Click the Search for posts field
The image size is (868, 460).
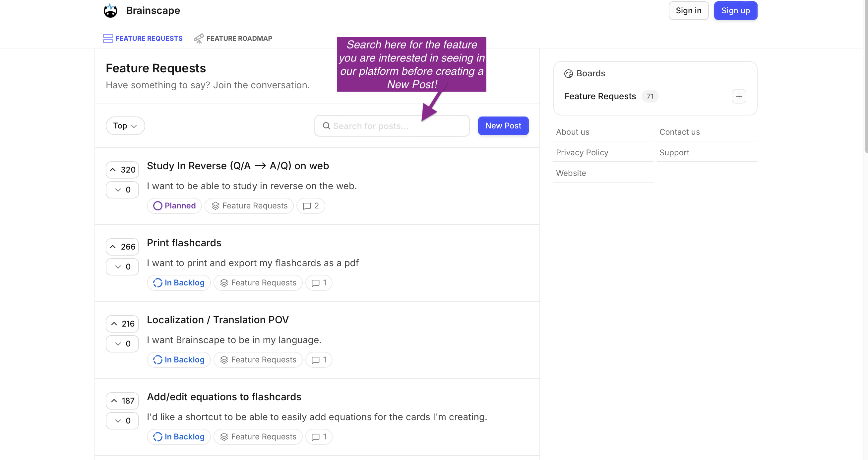click(392, 126)
